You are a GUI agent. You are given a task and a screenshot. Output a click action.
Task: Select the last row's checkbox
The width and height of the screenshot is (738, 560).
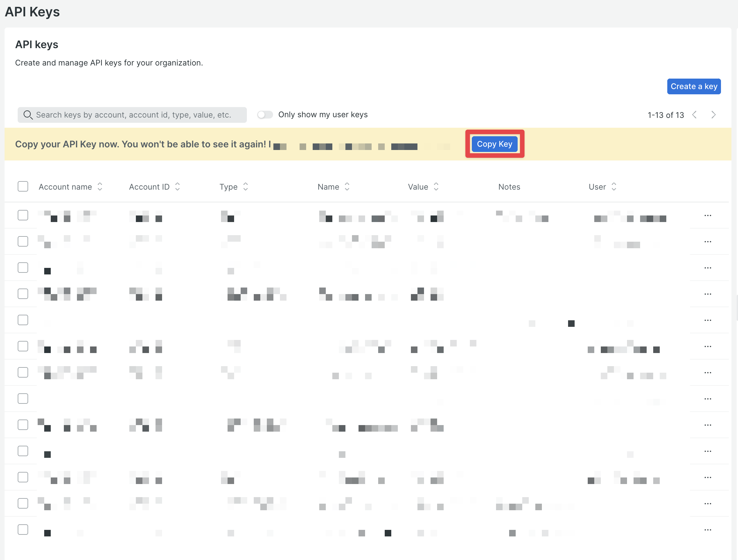[x=23, y=530]
